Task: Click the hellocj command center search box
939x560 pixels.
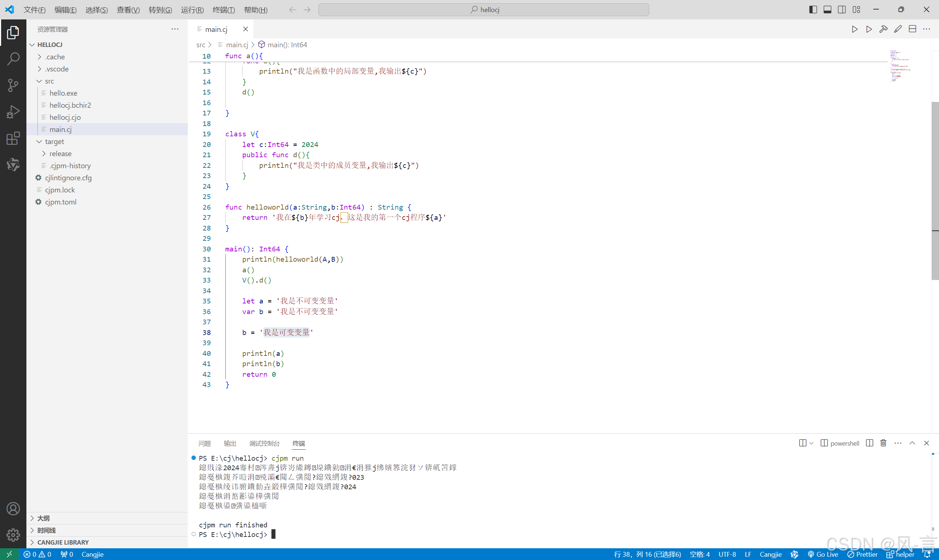Action: 483,10
